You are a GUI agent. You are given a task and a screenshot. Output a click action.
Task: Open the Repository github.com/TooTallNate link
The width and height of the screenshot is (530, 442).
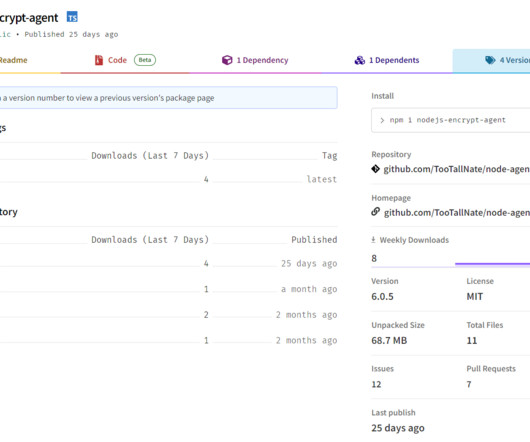(456, 169)
